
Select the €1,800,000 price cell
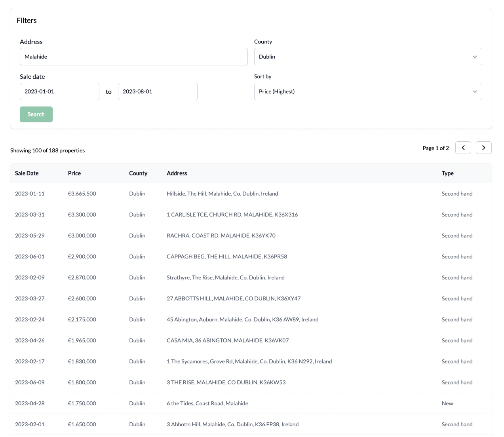click(82, 382)
